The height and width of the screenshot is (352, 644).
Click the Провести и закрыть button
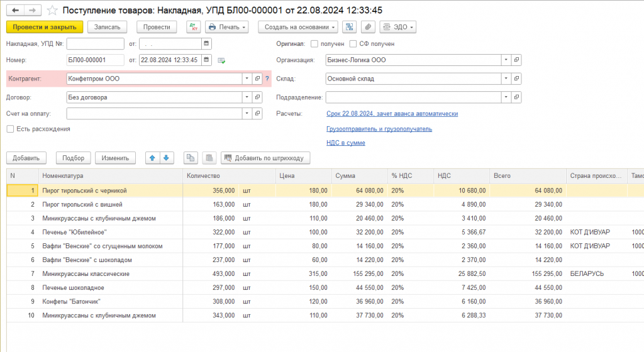(x=45, y=27)
